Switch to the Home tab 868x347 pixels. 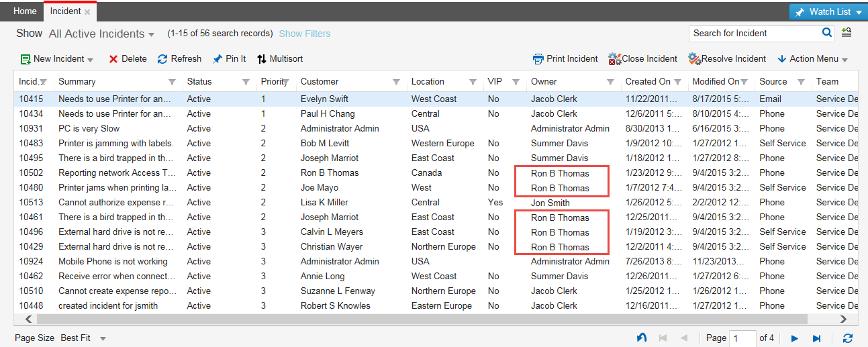click(x=25, y=11)
